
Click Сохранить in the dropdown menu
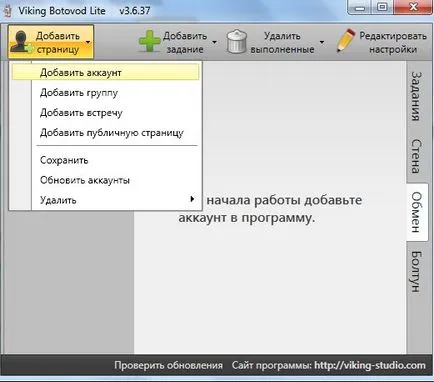(105, 160)
